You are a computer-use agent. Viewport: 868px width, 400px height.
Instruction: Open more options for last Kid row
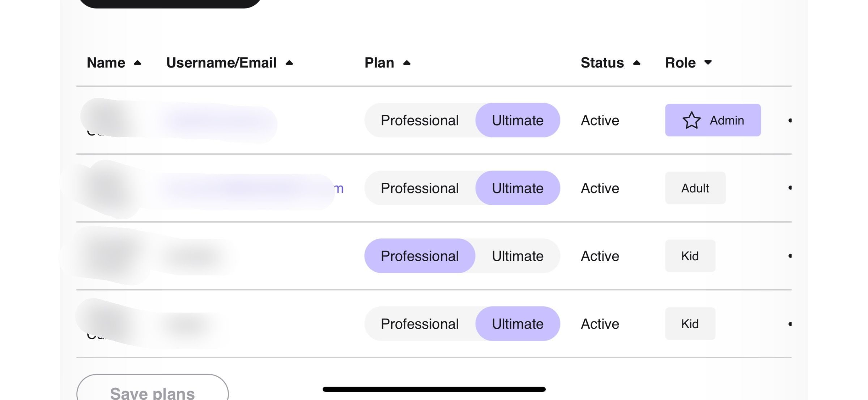(x=790, y=324)
